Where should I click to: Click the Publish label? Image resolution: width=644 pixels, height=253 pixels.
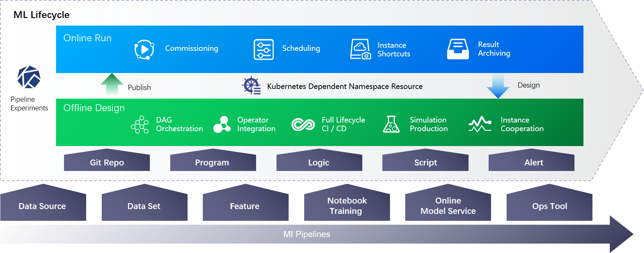pos(139,88)
